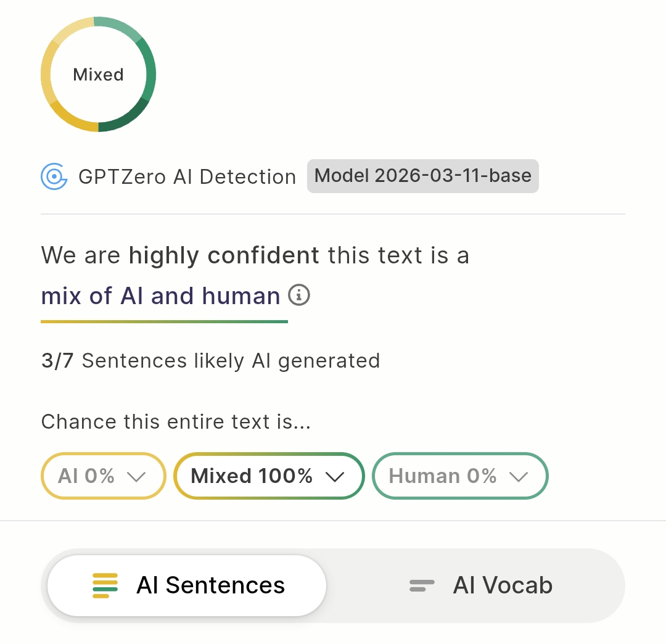The width and height of the screenshot is (666, 644).
Task: Click the bold highly confident text
Action: tap(223, 255)
